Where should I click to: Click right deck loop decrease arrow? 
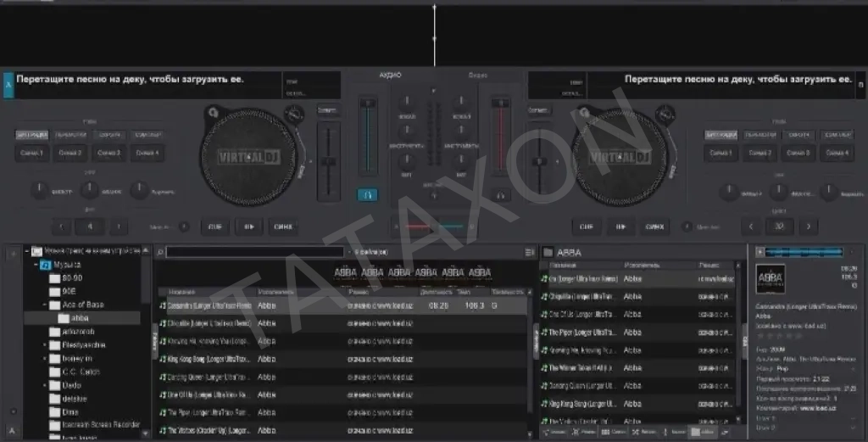[x=751, y=226]
